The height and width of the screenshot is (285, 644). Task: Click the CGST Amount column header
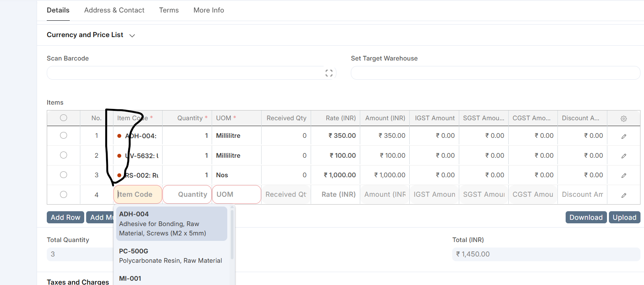click(533, 118)
